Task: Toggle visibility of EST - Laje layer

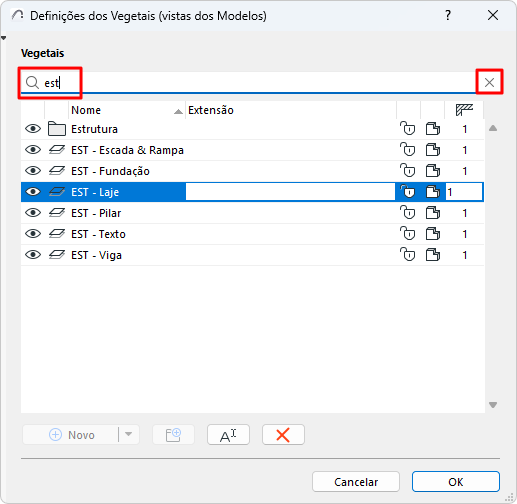Action: tap(33, 192)
